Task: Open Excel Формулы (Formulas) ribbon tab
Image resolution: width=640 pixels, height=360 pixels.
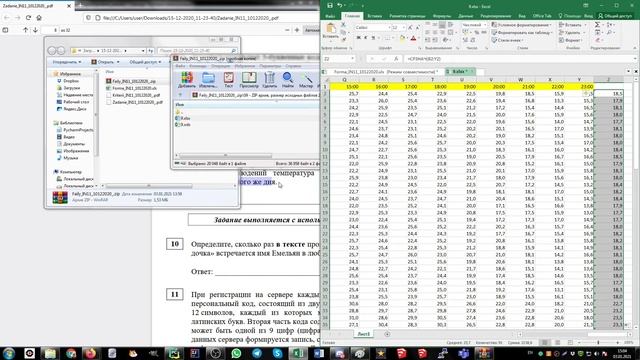Action: click(442, 16)
